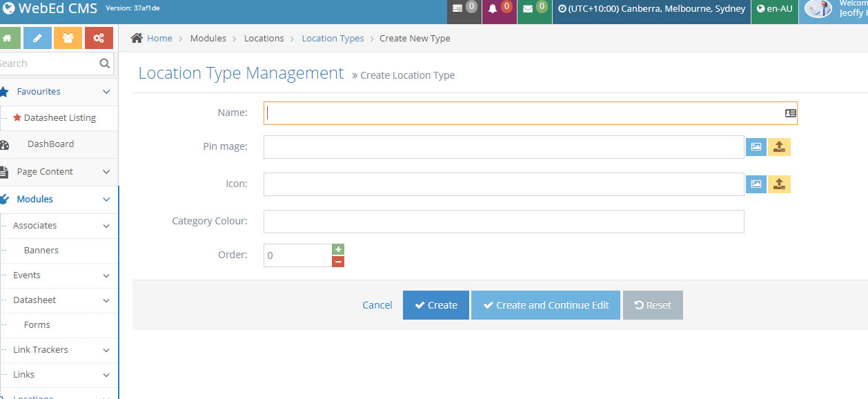Expand the Favourites section

[106, 92]
